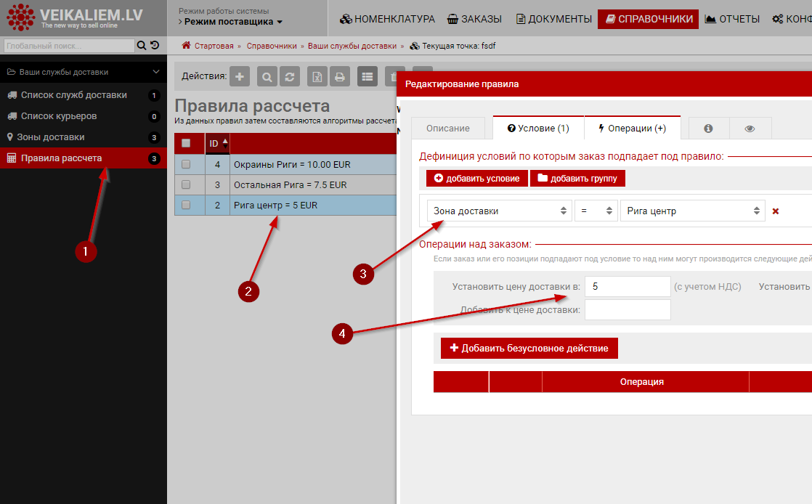Open the 'Рига центр' value dropdown
Image resolution: width=812 pixels, height=504 pixels.
pos(692,211)
